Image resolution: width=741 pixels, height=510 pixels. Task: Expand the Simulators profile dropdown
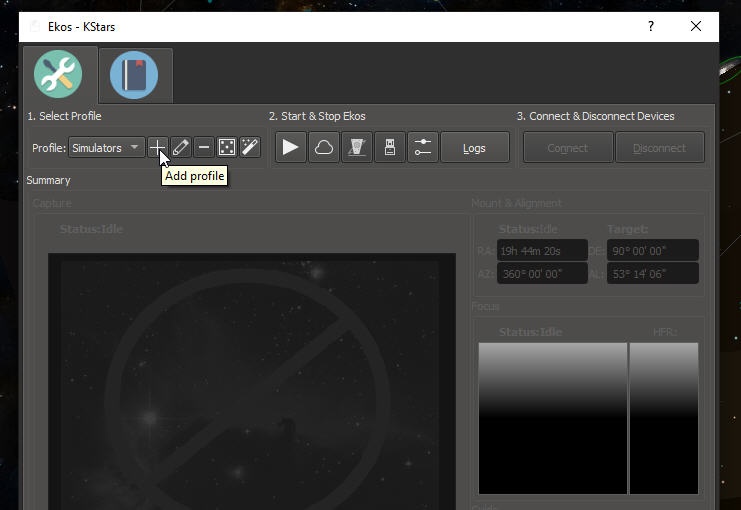coord(107,148)
